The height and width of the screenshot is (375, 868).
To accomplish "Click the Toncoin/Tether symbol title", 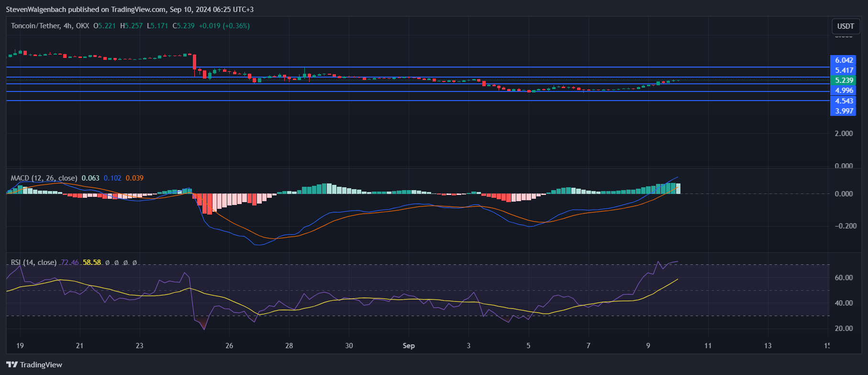I will pyautogui.click(x=36, y=26).
